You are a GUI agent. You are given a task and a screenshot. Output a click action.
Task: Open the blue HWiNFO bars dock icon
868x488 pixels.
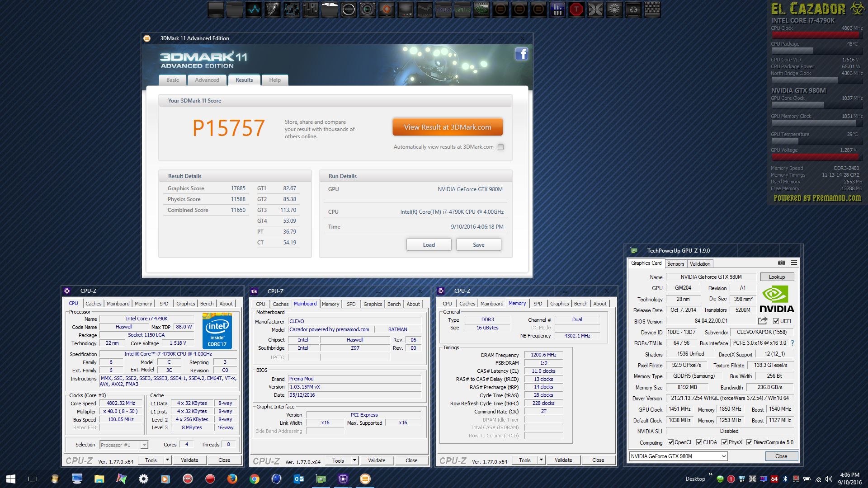[557, 9]
